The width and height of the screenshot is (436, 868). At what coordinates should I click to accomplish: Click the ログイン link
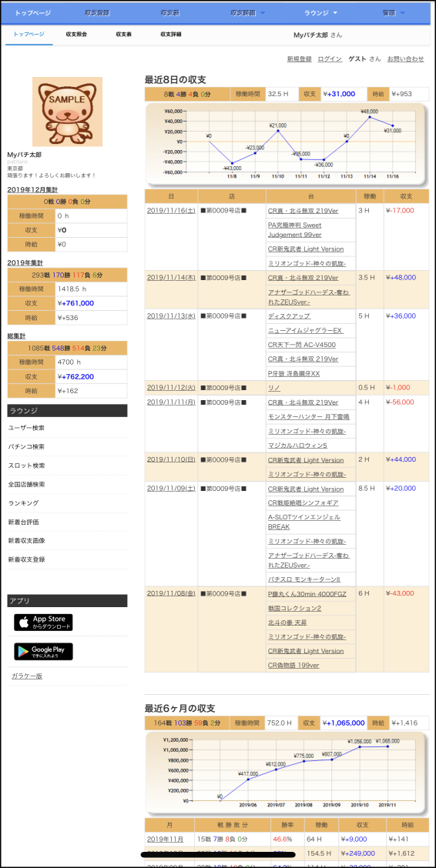coord(330,58)
